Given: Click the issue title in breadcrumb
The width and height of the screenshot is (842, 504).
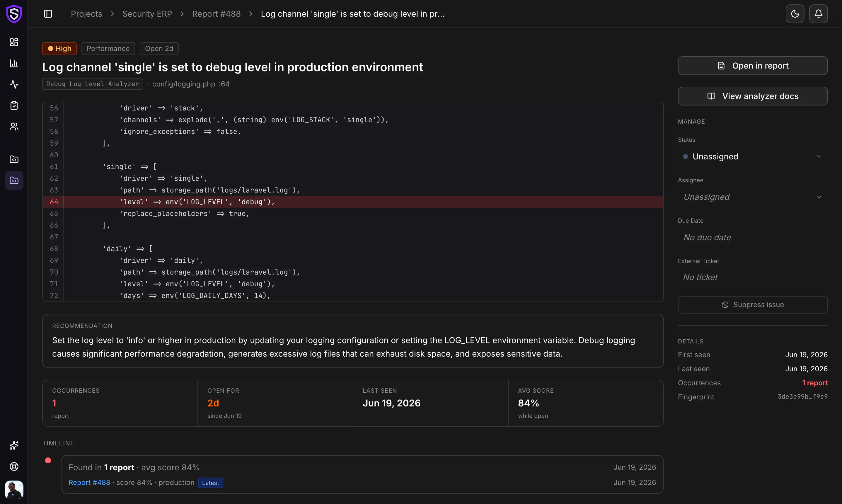Looking at the screenshot, I should 352,14.
